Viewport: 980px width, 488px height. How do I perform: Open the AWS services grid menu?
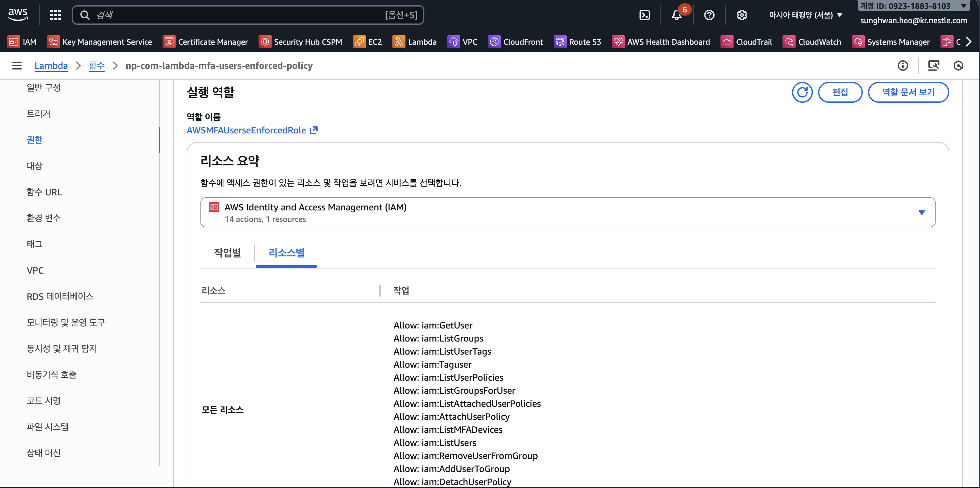click(55, 15)
